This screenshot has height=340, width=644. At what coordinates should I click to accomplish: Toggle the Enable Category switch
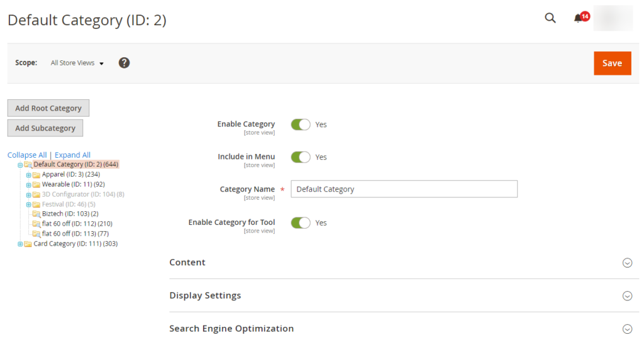click(301, 124)
